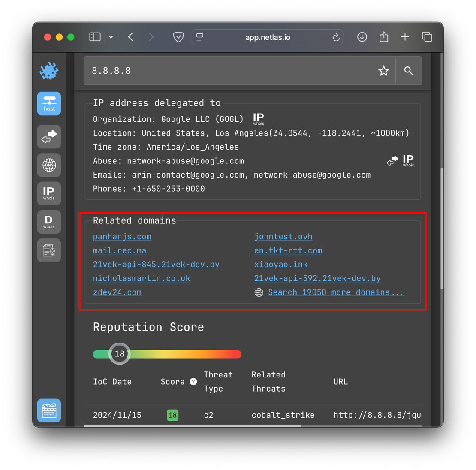Image resolution: width=476 pixels, height=470 pixels.
Task: Toggle the Safari sidebar
Action: point(95,37)
